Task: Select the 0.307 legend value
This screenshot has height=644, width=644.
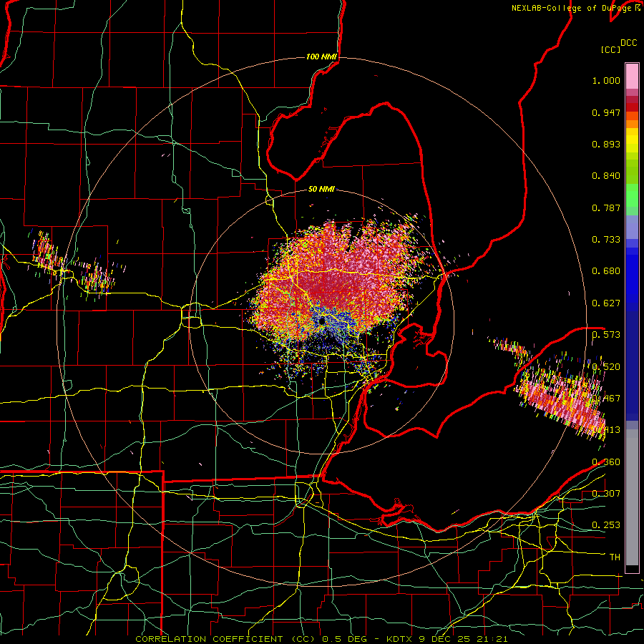Action: (606, 493)
